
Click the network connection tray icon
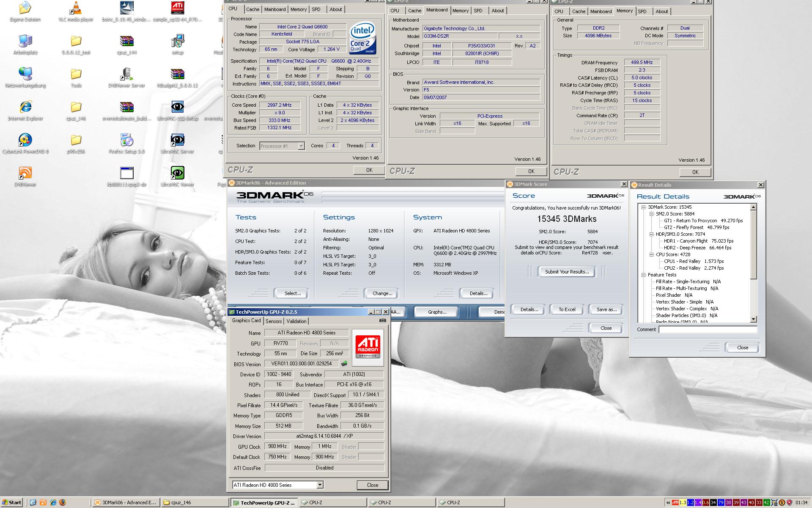(x=774, y=502)
